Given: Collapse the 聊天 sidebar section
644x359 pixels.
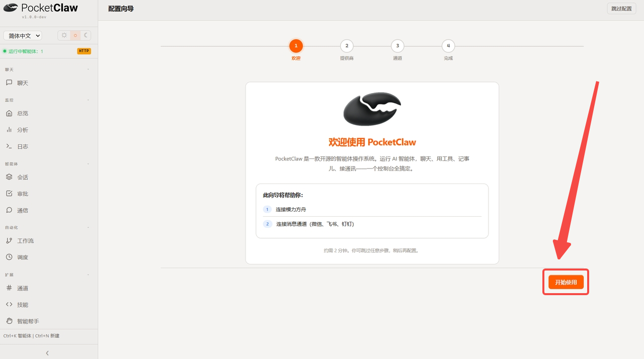Looking at the screenshot, I should point(89,69).
